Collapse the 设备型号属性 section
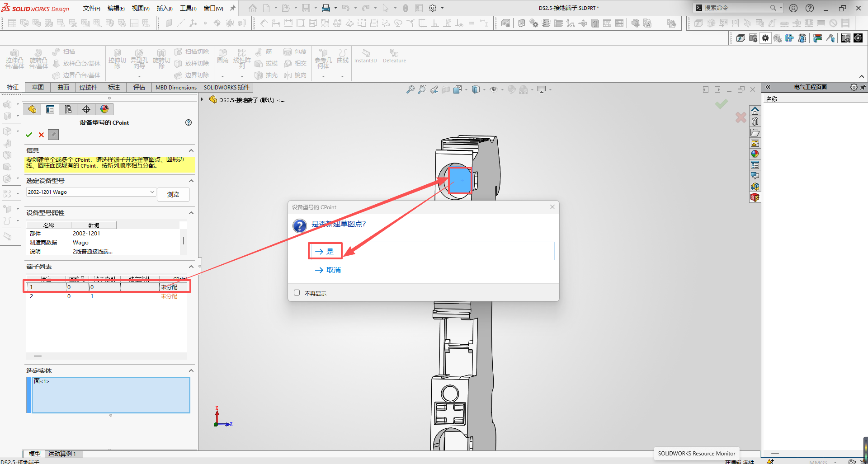The height and width of the screenshot is (464, 868). point(191,213)
